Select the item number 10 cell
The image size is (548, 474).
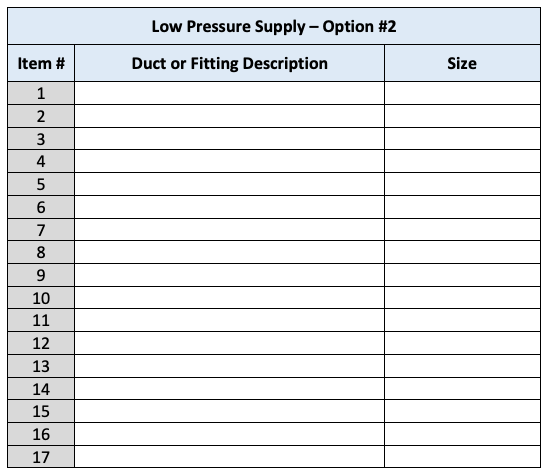click(x=41, y=298)
